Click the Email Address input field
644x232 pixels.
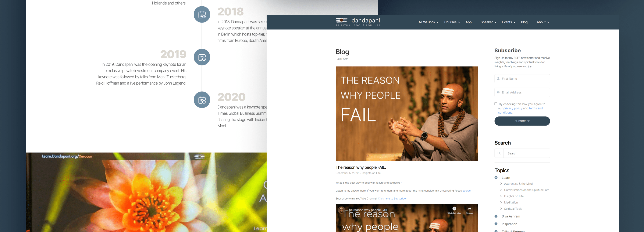pyautogui.click(x=522, y=92)
